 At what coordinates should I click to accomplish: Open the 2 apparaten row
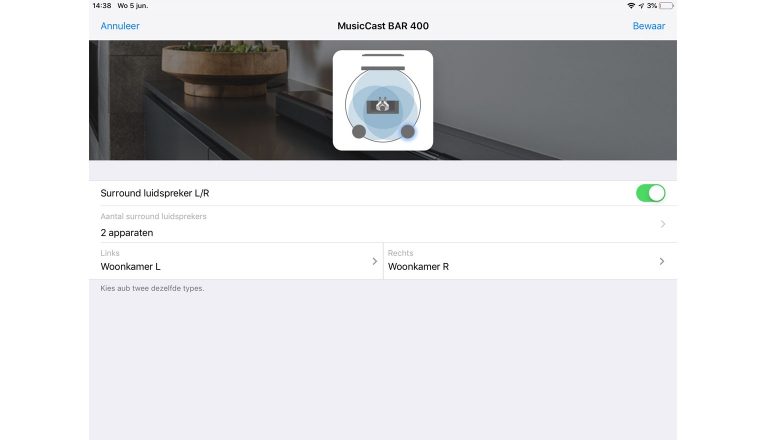[x=383, y=224]
